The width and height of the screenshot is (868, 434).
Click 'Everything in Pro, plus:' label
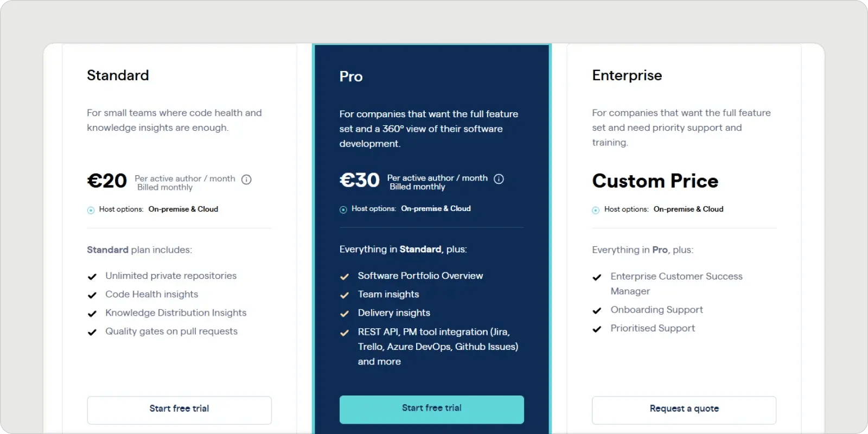point(643,250)
